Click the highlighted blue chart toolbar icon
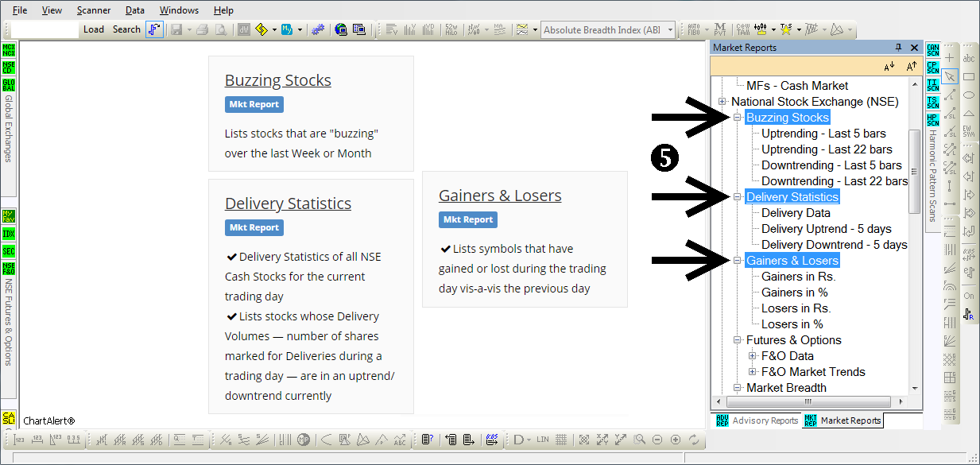This screenshot has width=980, height=465. pos(154,29)
